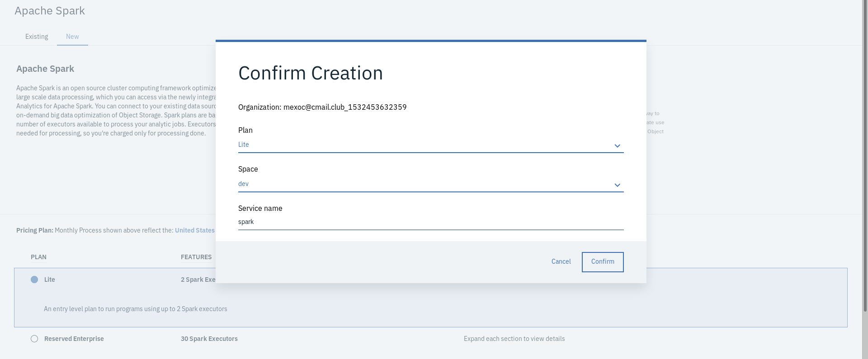Click the Confirm Creation heading
The width and height of the screenshot is (868, 359).
point(311,73)
